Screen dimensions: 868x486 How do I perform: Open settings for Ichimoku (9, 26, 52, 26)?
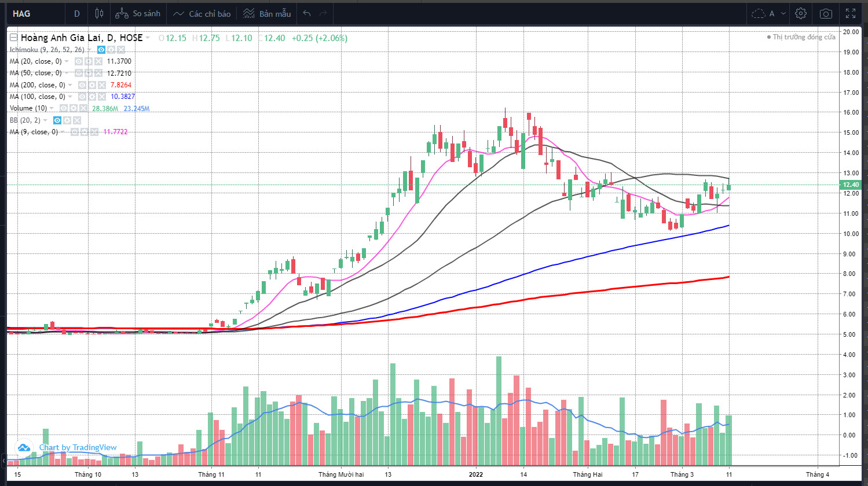[111, 50]
